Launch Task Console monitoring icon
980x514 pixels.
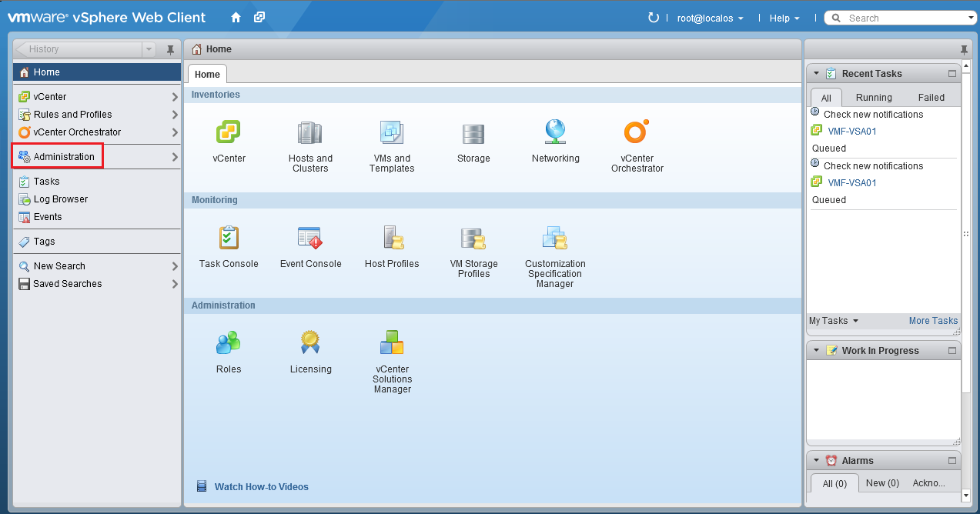pyautogui.click(x=229, y=239)
